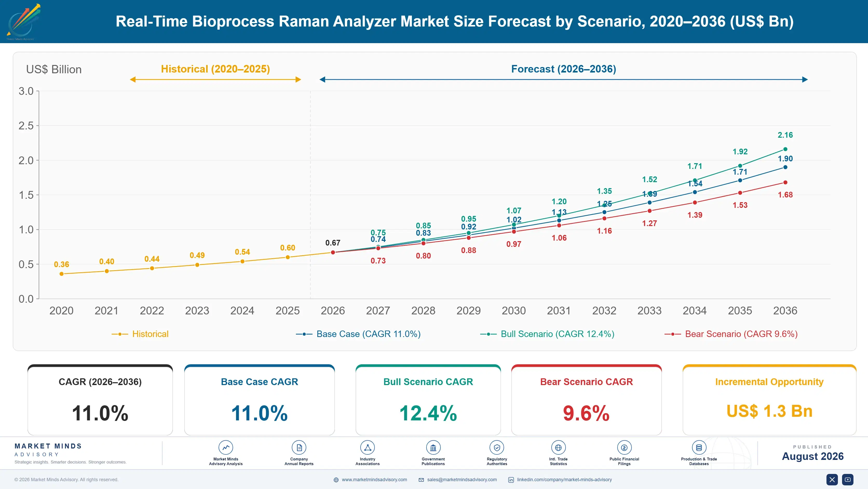Click the Industry Associations icon
The height and width of the screenshot is (489, 868).
[x=368, y=447]
